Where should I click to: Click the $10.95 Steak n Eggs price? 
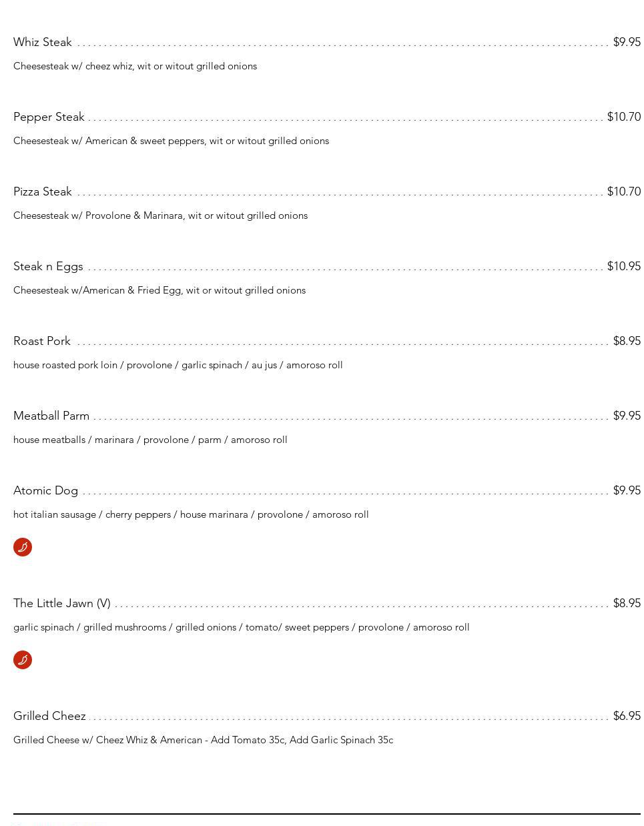[623, 266]
